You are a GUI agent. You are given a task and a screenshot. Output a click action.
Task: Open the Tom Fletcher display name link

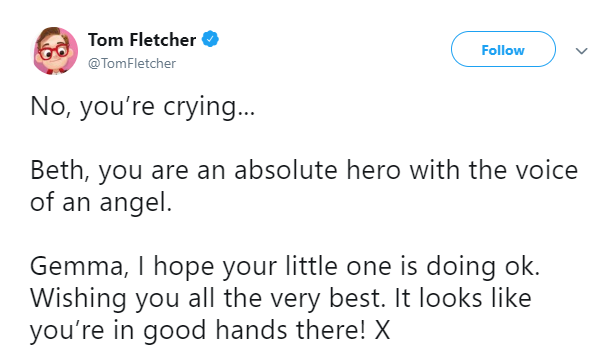[142, 39]
